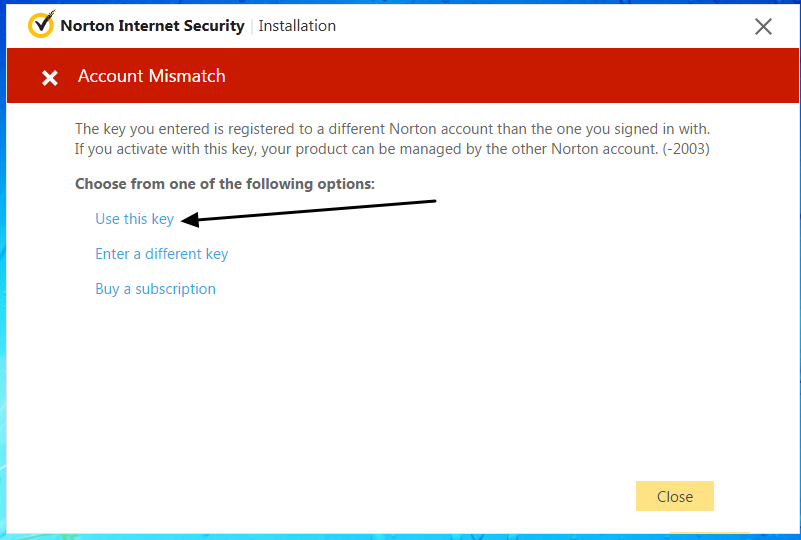Click the "Choose from one of the following options" label
Image resolution: width=801 pixels, height=540 pixels.
(x=225, y=184)
